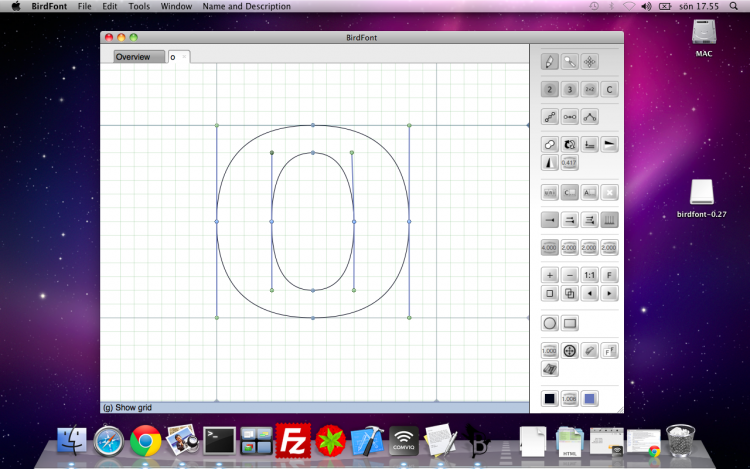
Task: Open the Edit menu
Action: [109, 6]
